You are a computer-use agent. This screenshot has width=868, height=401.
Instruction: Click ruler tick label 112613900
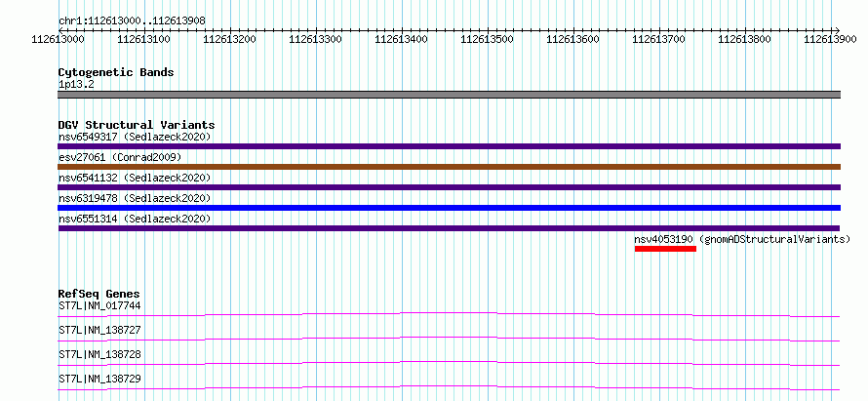tap(830, 39)
